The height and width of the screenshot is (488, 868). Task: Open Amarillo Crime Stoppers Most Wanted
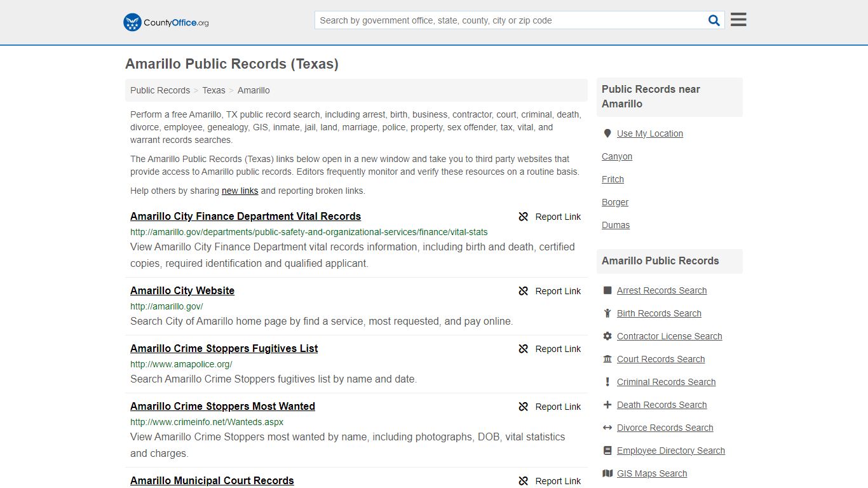[x=222, y=406]
